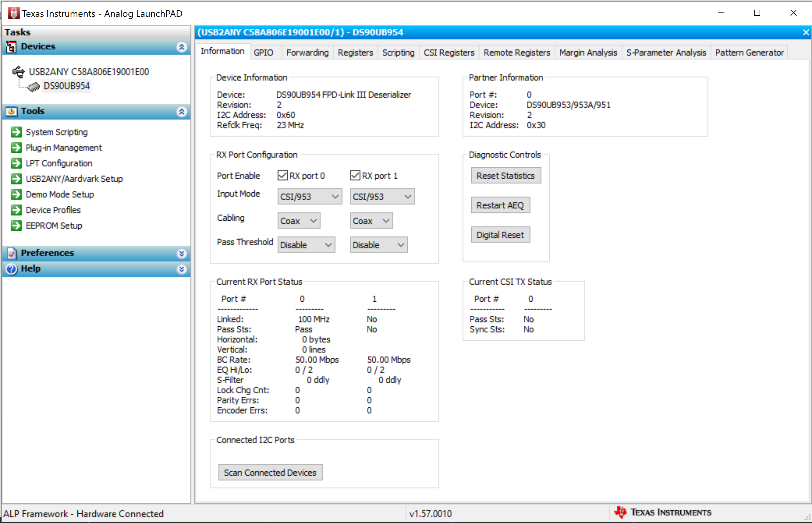Click the Device Profiles green arrow icon
Viewport: 812px width, 523px height.
point(16,210)
